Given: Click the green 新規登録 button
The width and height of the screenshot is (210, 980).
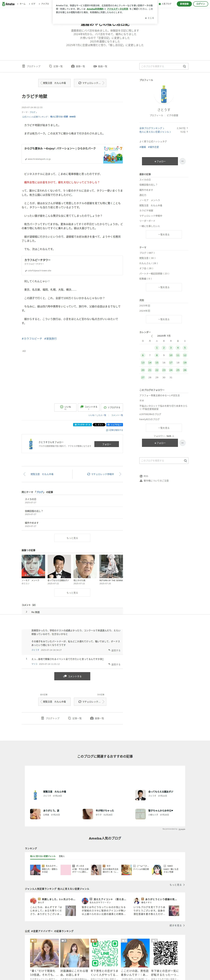Looking at the screenshot, I should [x=184, y=4].
